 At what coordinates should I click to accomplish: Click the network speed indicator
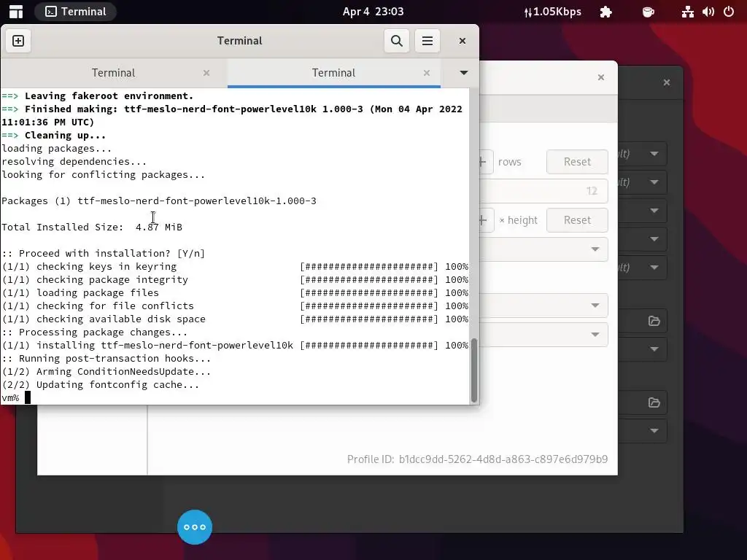[x=553, y=12]
